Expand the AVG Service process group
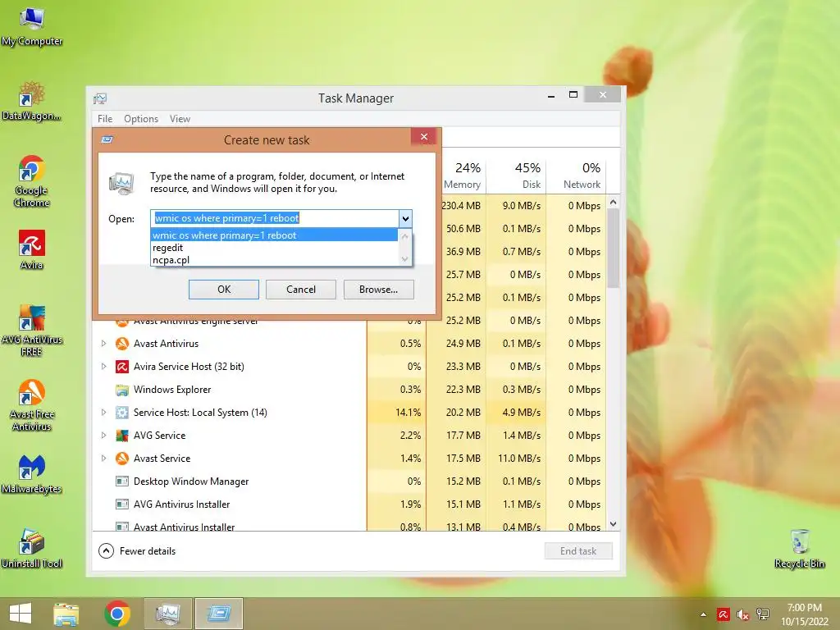Viewport: 840px width, 630px height. coord(104,436)
